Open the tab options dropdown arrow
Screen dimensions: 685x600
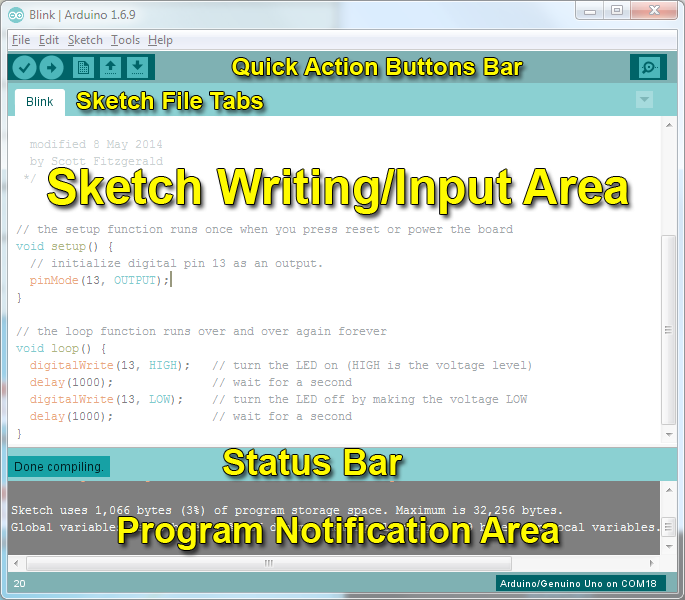(x=644, y=100)
